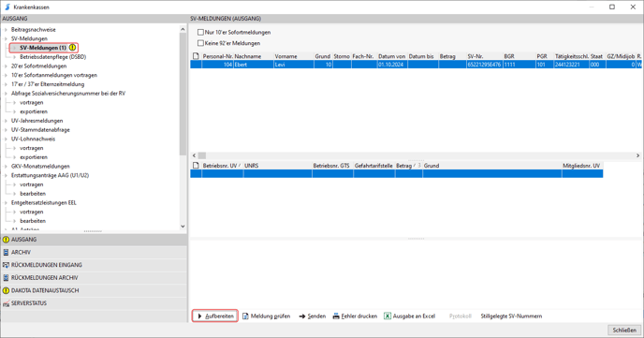
Task: Click the RÜCKMELDUNGEN ARCHIV icon
Action: tap(6, 278)
